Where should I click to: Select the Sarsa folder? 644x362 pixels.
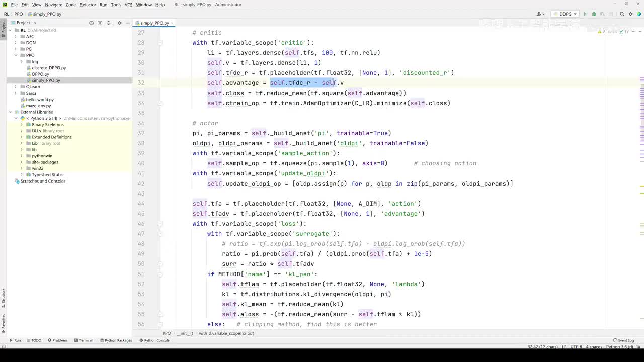click(x=31, y=93)
